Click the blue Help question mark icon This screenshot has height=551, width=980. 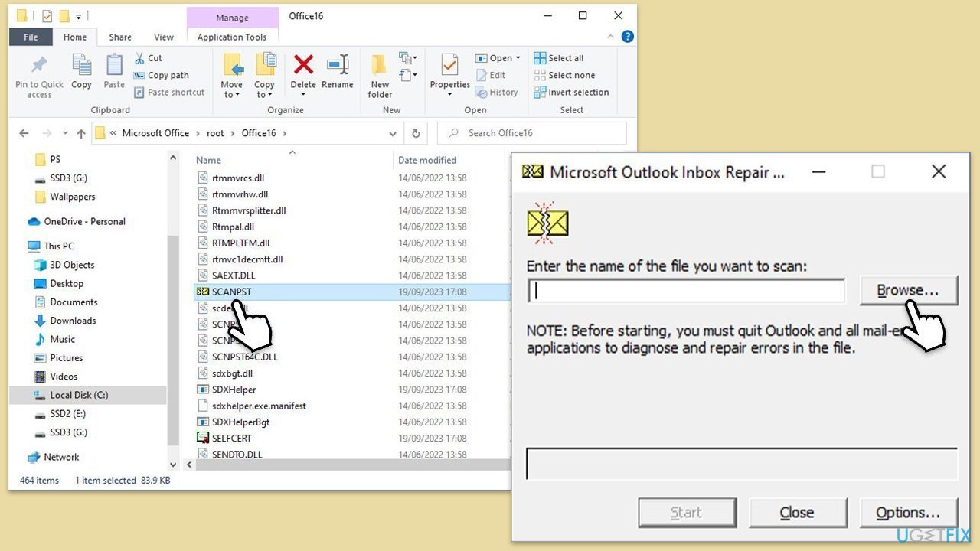[x=627, y=37]
